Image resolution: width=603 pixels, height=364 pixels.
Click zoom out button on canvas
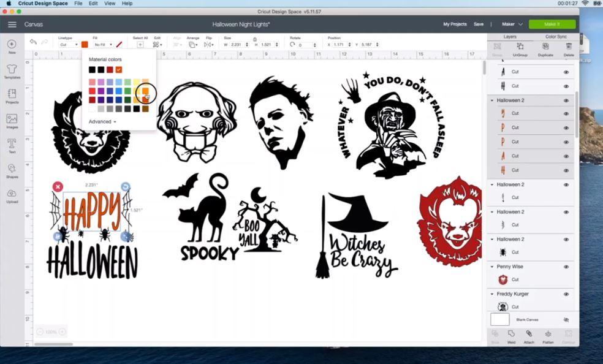(x=40, y=332)
